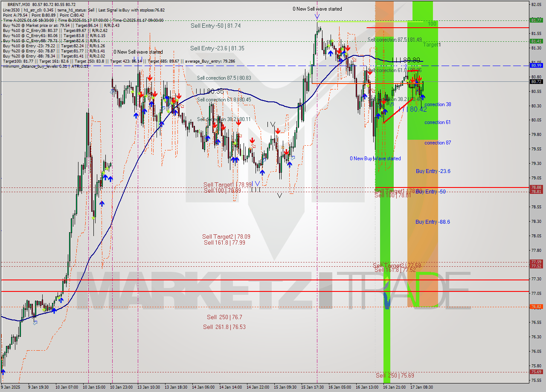Click the Sell Entry -23.6 | 81.35 label
Screen dimensions: 546x392
click(217, 48)
